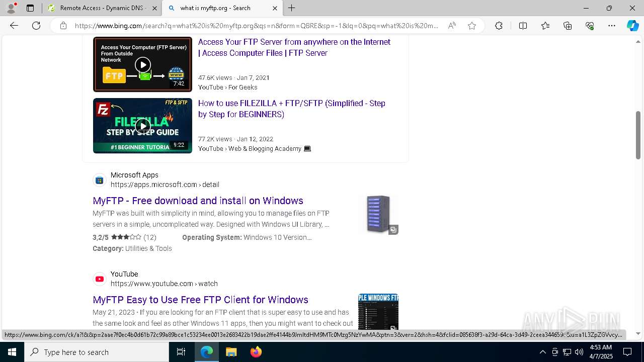Open File Explorer from taskbar

(x=231, y=352)
